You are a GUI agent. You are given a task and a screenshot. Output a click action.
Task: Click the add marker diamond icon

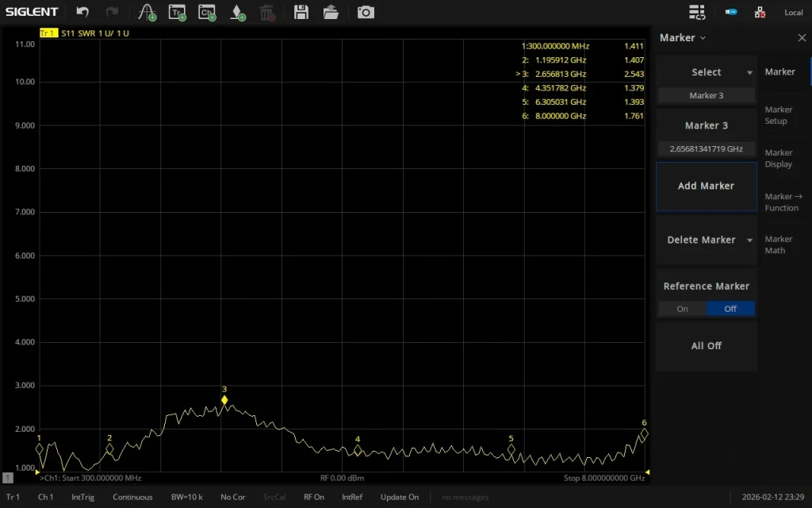point(237,12)
